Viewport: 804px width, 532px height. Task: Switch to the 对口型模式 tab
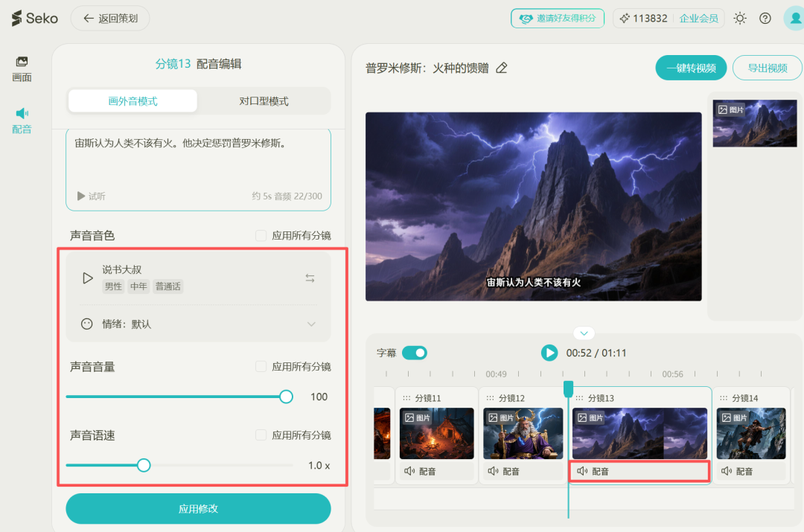tap(264, 100)
